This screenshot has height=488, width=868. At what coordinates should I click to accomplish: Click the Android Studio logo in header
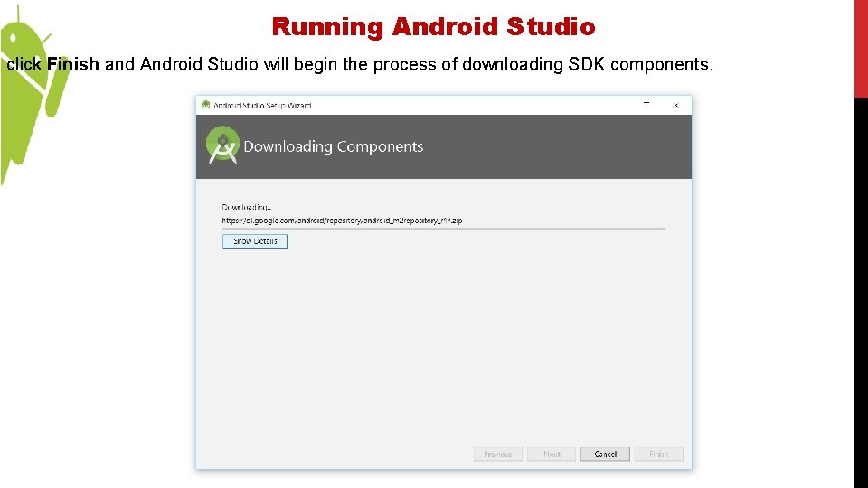coord(222,145)
